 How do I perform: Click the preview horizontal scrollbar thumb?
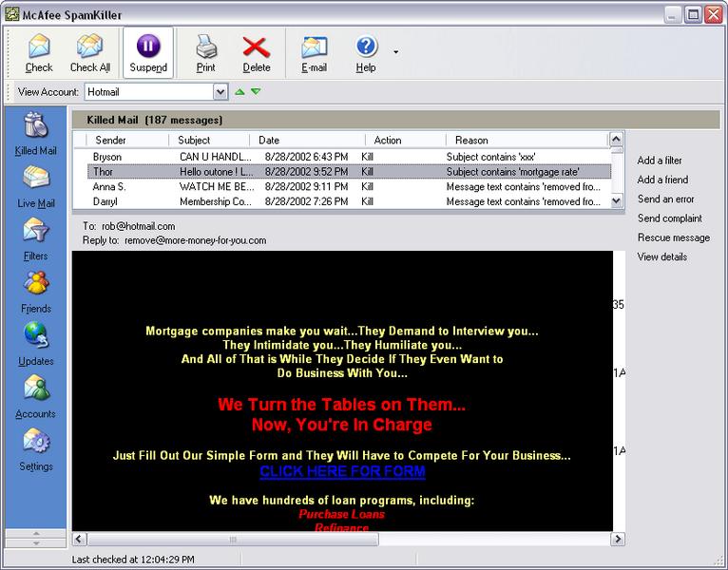pyautogui.click(x=233, y=539)
